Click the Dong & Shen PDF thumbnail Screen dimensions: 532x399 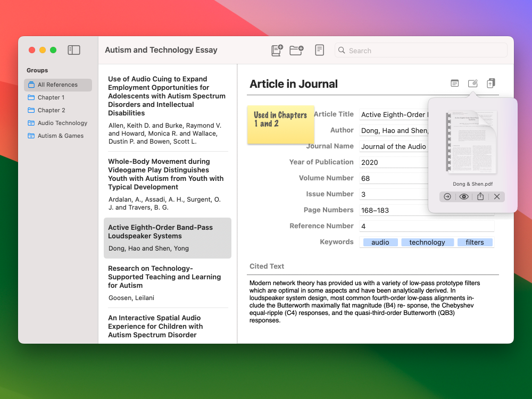pos(472,142)
